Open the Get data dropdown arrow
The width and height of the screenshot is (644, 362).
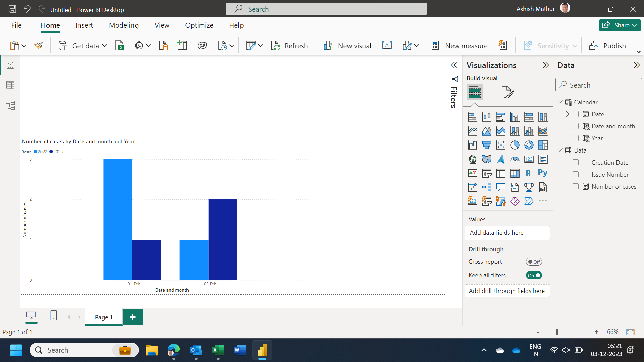(x=105, y=46)
